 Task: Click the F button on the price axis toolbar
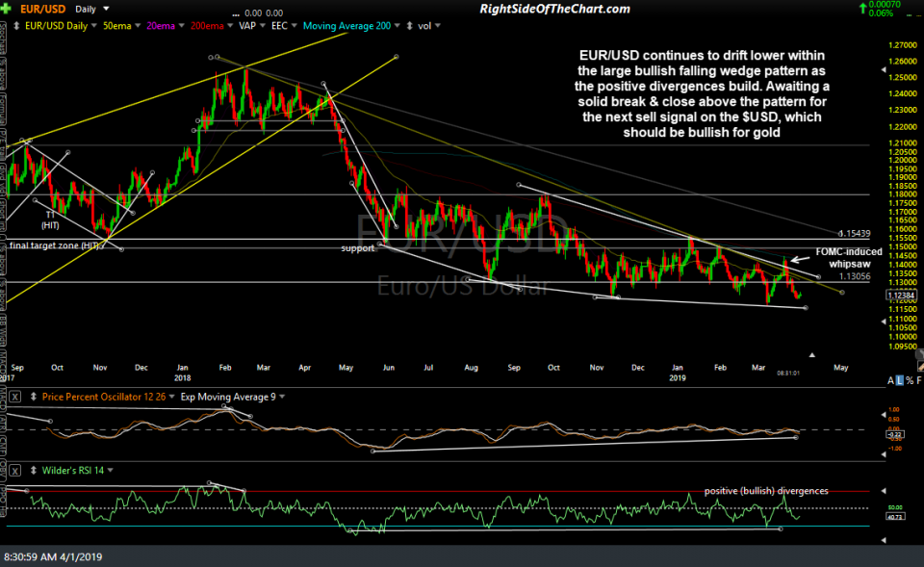coord(919,379)
